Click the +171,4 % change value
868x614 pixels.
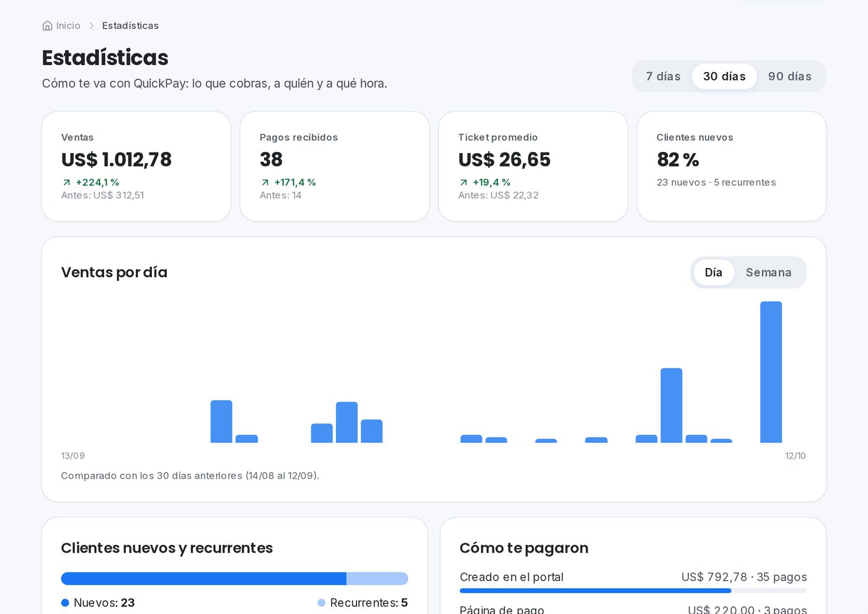[295, 182]
